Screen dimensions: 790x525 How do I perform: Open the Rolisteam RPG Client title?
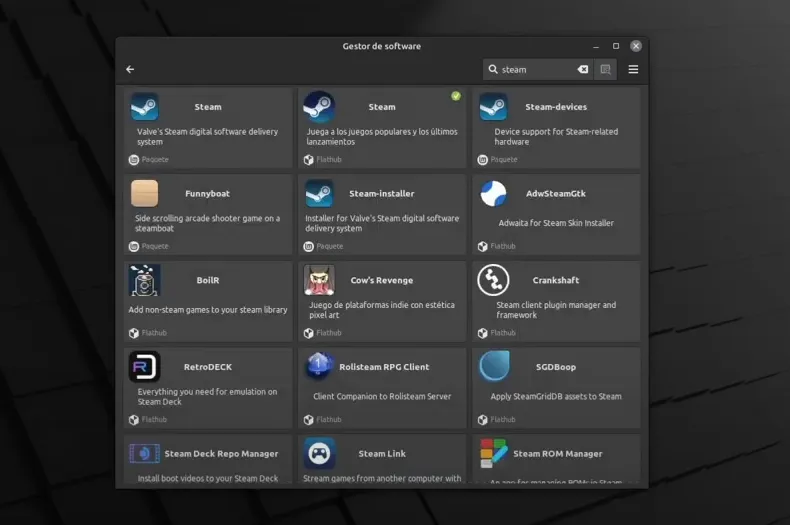tap(384, 367)
